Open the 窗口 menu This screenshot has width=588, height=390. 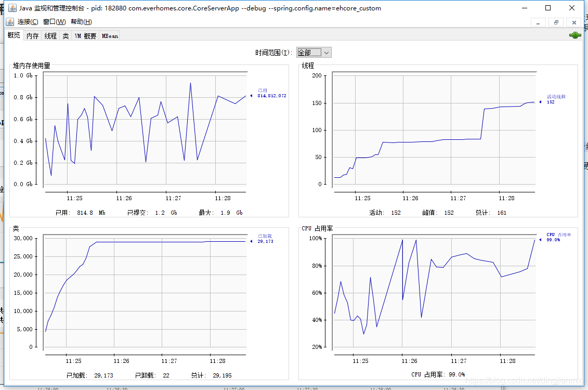55,22
